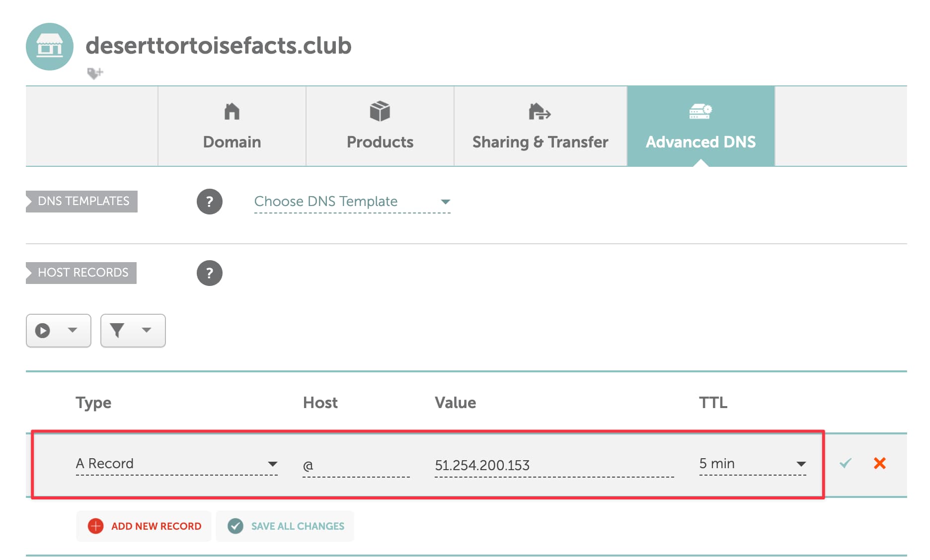Click Save All Changes button
Image resolution: width=930 pixels, height=560 pixels.
coord(285,526)
